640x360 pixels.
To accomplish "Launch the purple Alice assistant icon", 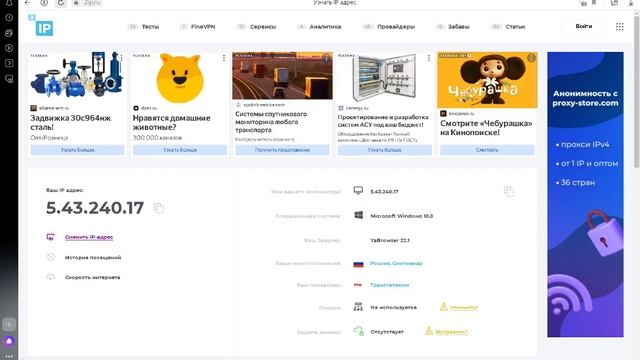I will pyautogui.click(x=9, y=341).
